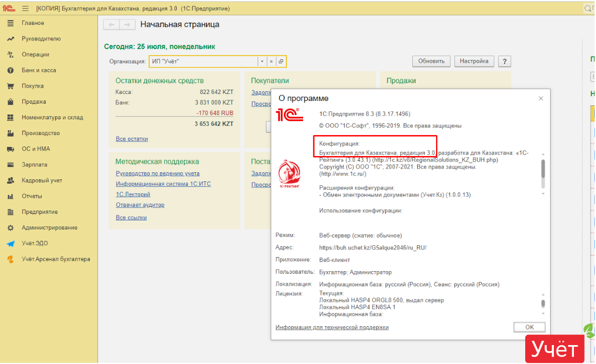Click the -170 648 RUB value
Screen dimensions: 596x364
click(215, 113)
